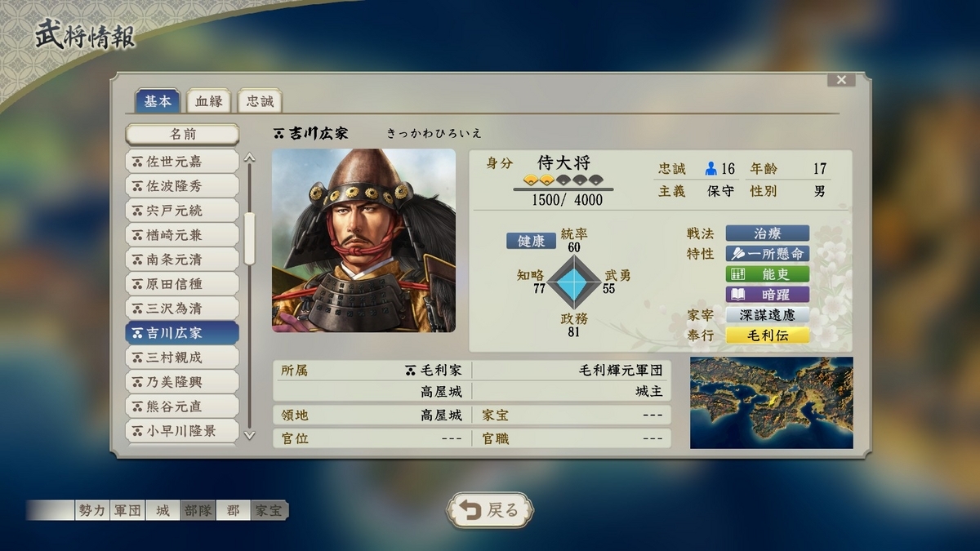Click the list scroll-up arrow
Viewport: 980px width, 551px height.
[x=250, y=158]
